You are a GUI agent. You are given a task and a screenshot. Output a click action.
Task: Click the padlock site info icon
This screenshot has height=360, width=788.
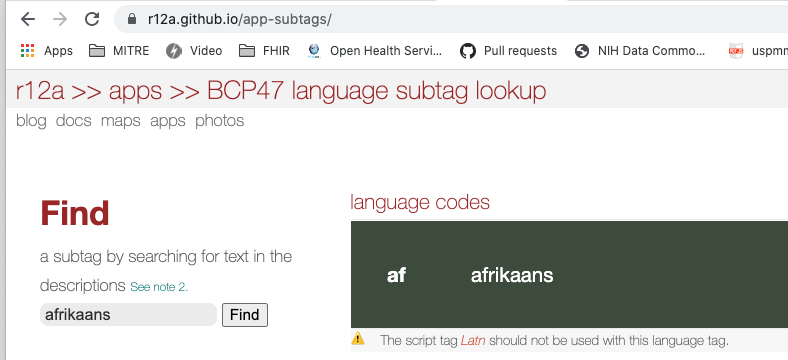132,20
